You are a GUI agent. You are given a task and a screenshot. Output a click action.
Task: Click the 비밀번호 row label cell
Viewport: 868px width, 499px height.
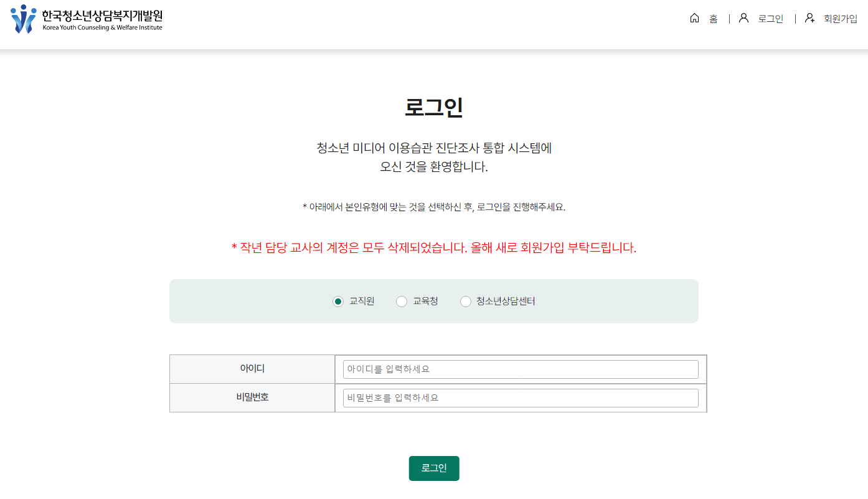pos(252,397)
